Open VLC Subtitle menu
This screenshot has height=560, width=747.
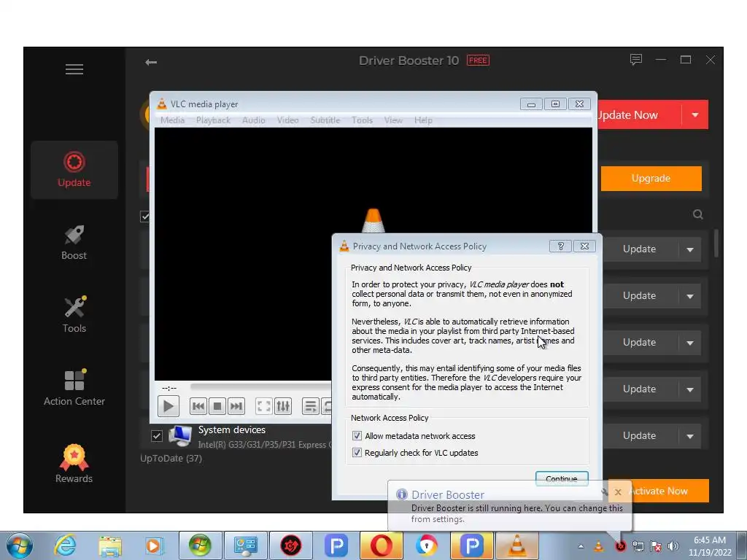coord(325,120)
